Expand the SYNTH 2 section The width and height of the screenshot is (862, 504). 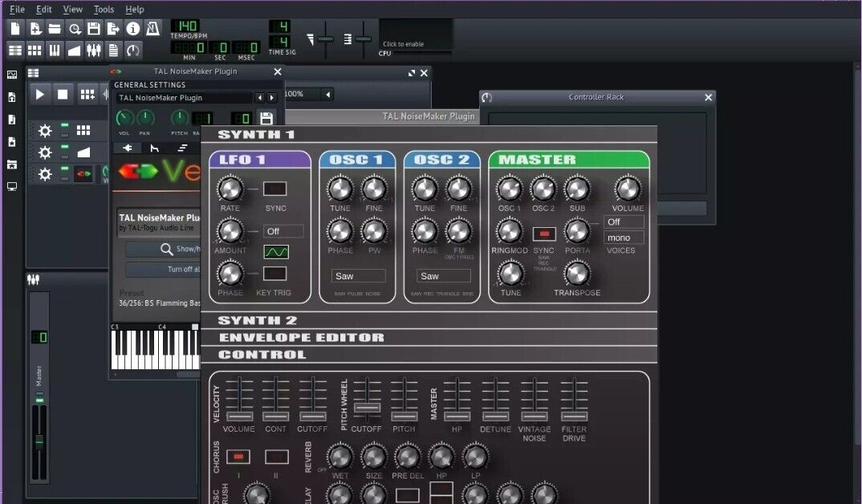[258, 320]
